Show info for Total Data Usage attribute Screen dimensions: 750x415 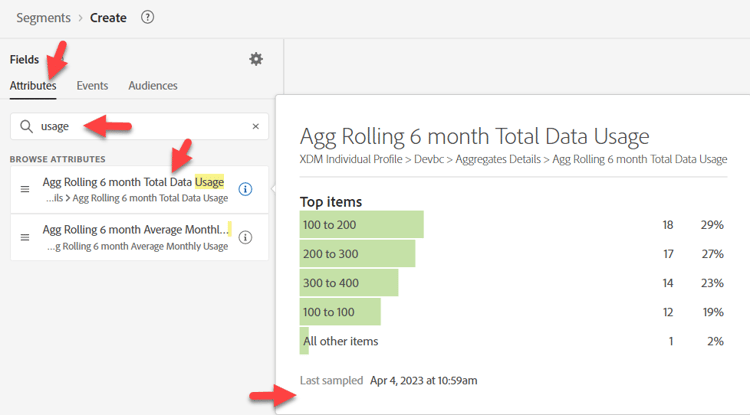245,189
